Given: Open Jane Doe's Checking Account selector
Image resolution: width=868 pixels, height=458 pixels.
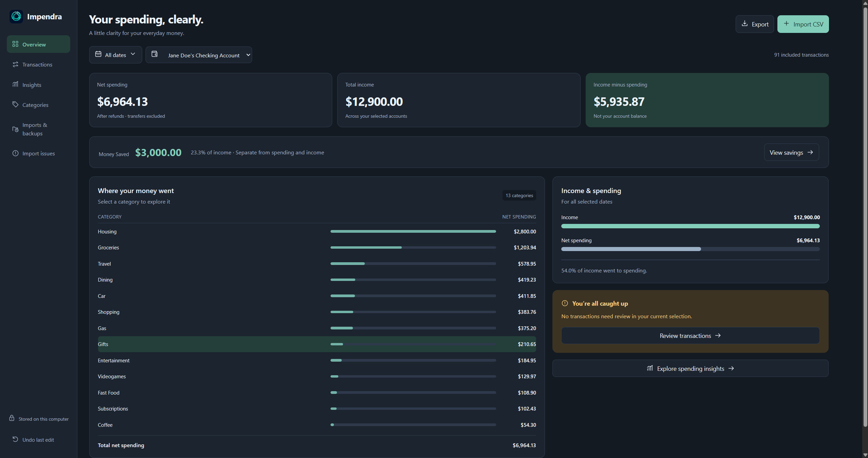Looking at the screenshot, I should (x=199, y=55).
